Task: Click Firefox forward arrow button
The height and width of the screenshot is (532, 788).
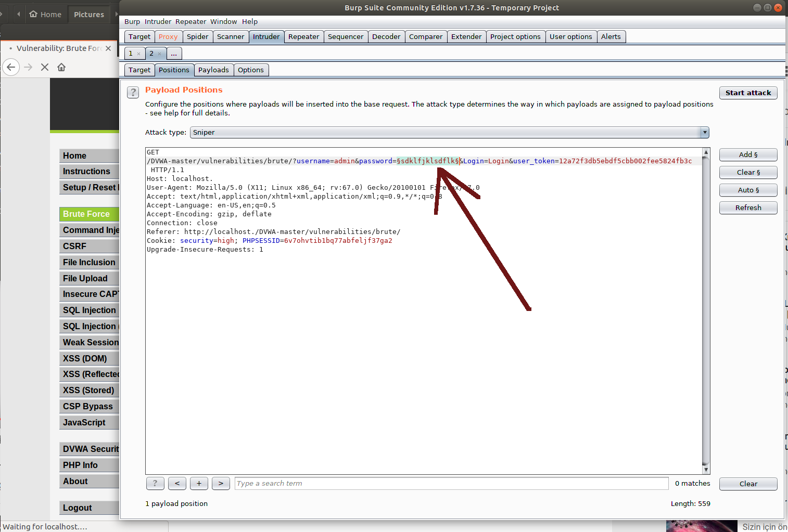Action: 28,67
